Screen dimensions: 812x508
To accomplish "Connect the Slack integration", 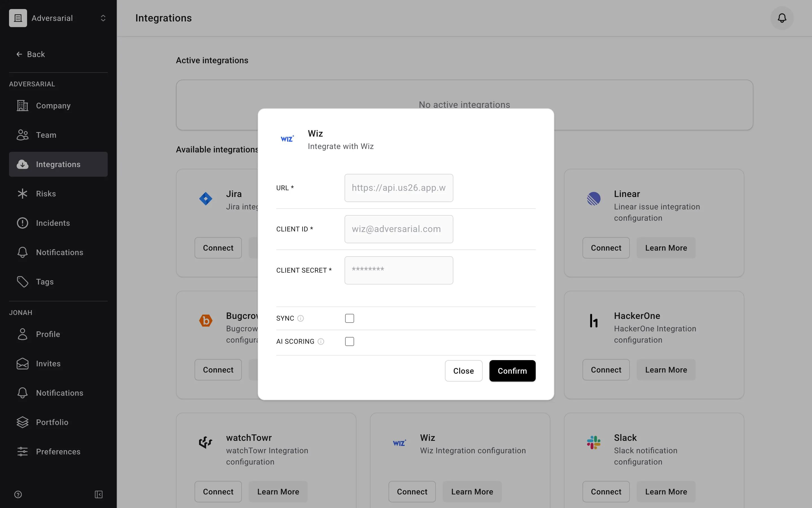I will click(x=606, y=492).
